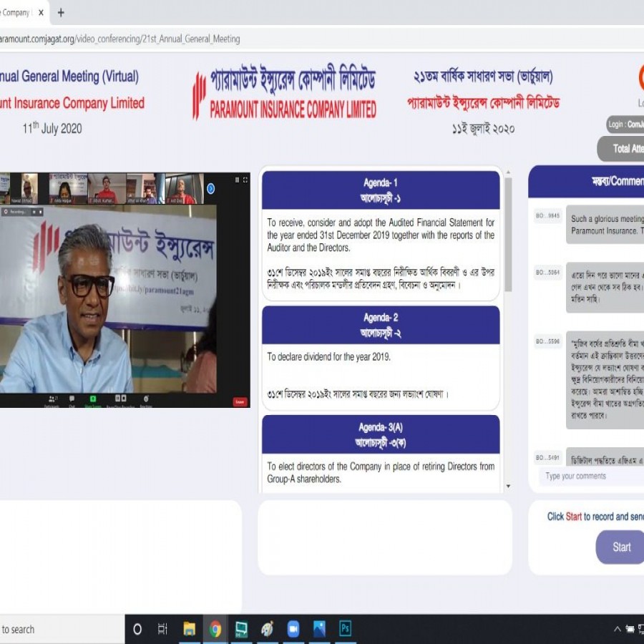Open the Paint palette app in taskbar
This screenshot has height=644, width=644.
pos(267,629)
